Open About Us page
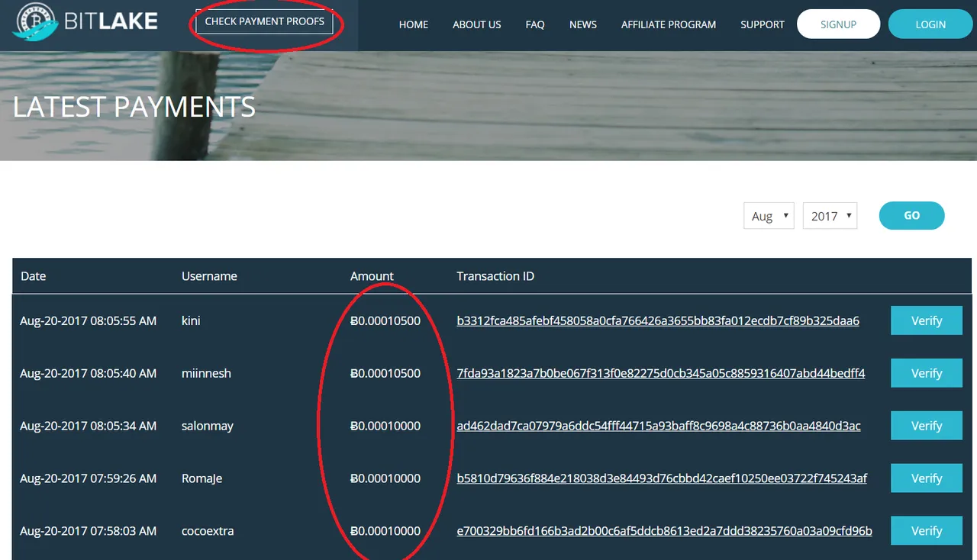 [477, 24]
